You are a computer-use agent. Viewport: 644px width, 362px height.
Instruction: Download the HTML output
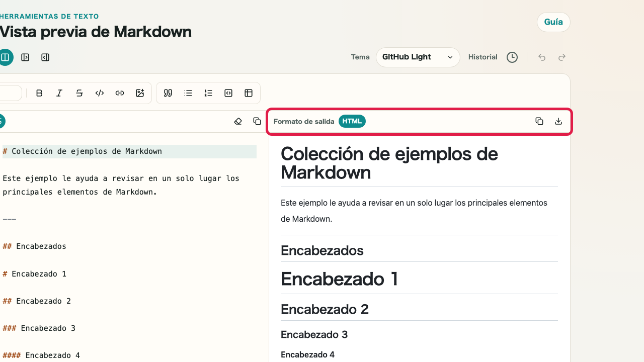(x=558, y=121)
